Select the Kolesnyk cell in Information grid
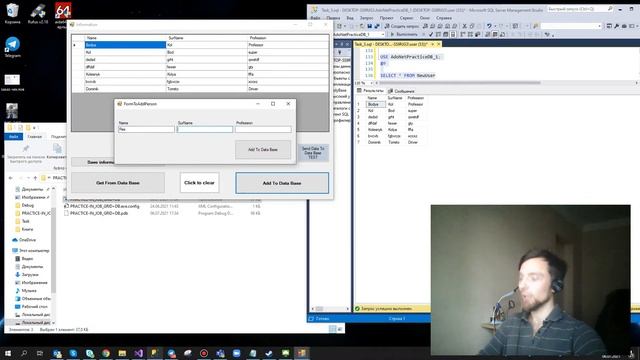Image resolution: width=640 pixels, height=360 pixels. click(125, 74)
